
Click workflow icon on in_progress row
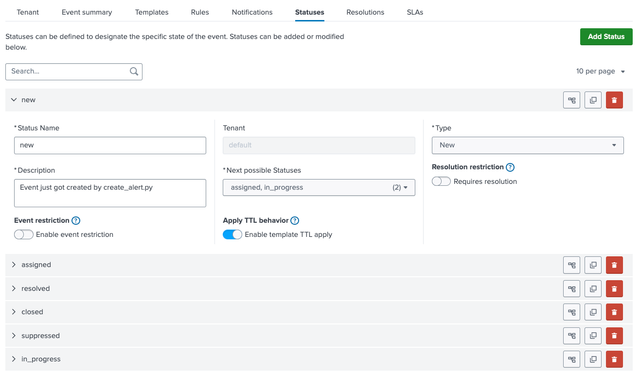pos(571,359)
